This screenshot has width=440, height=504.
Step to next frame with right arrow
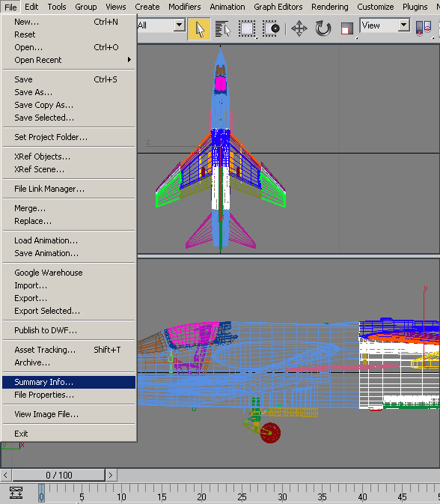pos(111,475)
